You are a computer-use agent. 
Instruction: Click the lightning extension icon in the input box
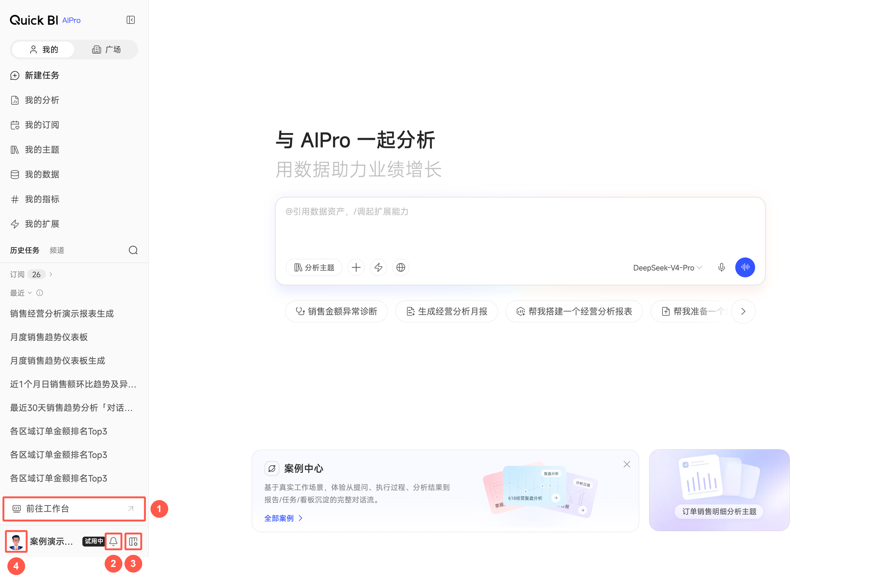point(379,267)
